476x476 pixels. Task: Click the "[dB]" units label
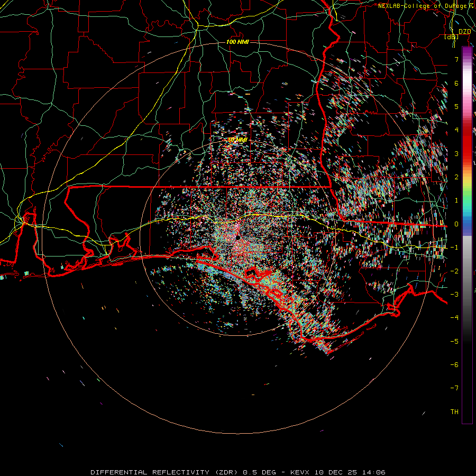(452, 36)
